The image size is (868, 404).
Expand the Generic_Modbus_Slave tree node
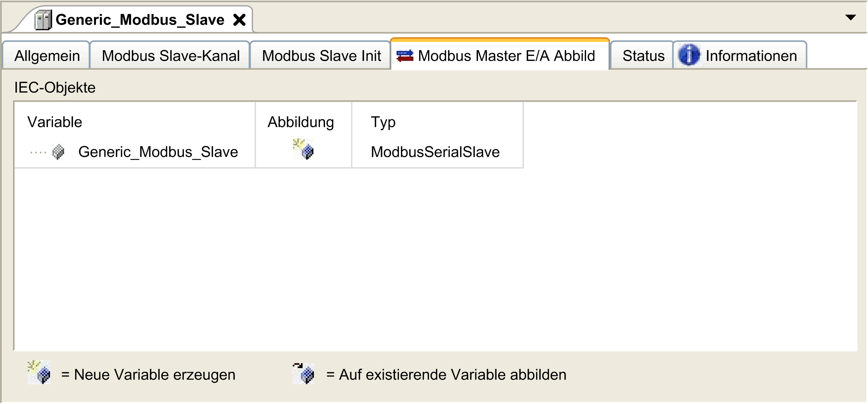coord(38,152)
